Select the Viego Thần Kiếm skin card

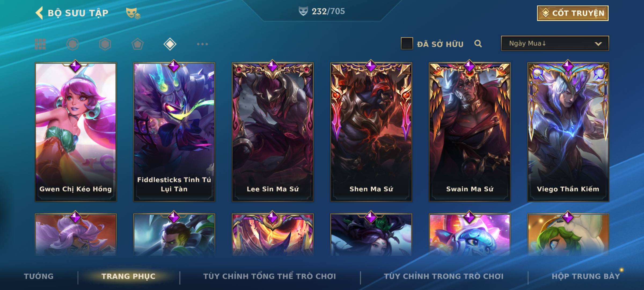(568, 132)
